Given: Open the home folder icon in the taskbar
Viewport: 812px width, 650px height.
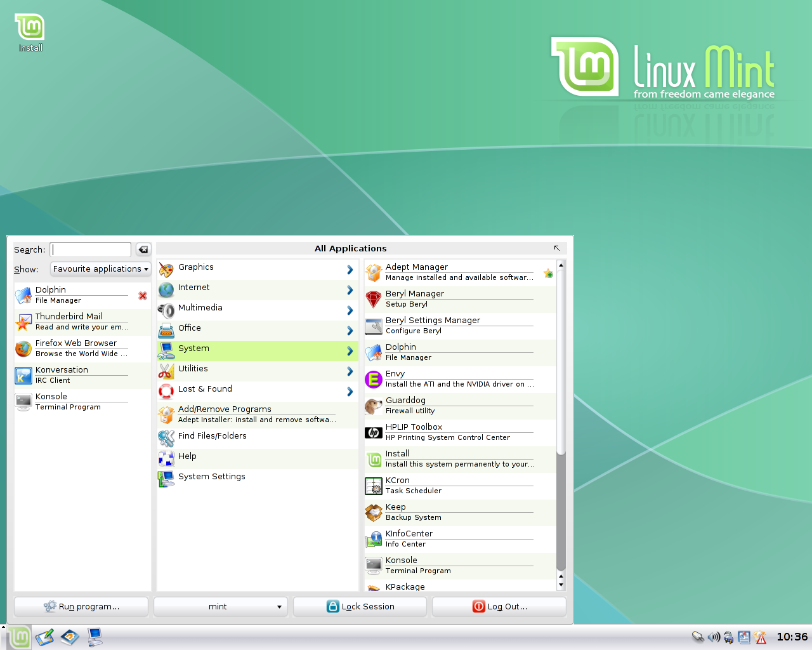Looking at the screenshot, I should [x=70, y=637].
